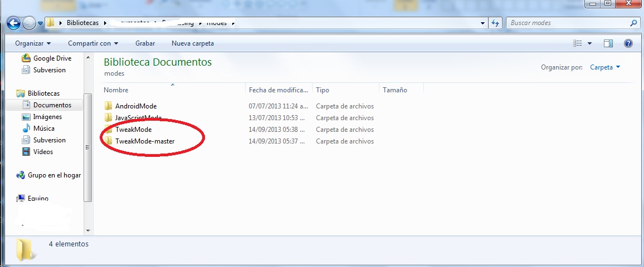
Task: Click the Nueva carpeta button
Action: click(192, 43)
